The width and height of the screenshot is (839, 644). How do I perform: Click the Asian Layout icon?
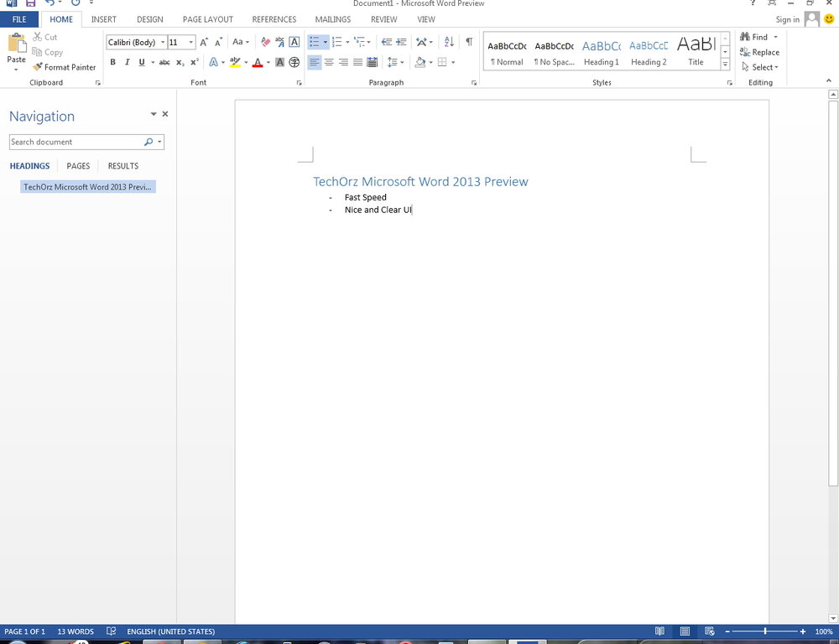[422, 42]
